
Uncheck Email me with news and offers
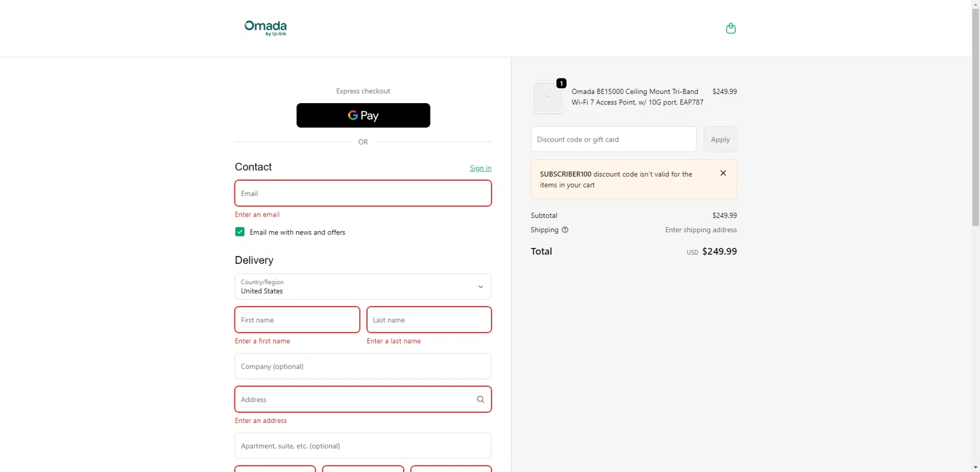(x=240, y=232)
